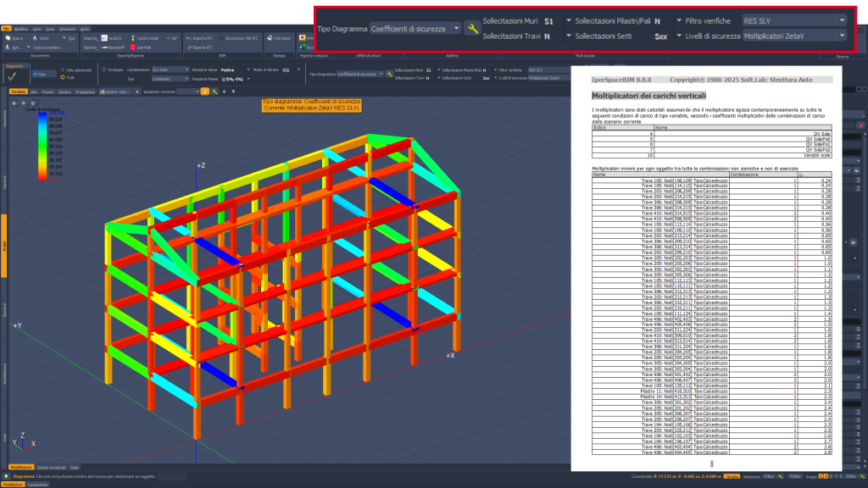Click the Esporta IFC icon
The width and height of the screenshot is (868, 488).
click(x=189, y=47)
